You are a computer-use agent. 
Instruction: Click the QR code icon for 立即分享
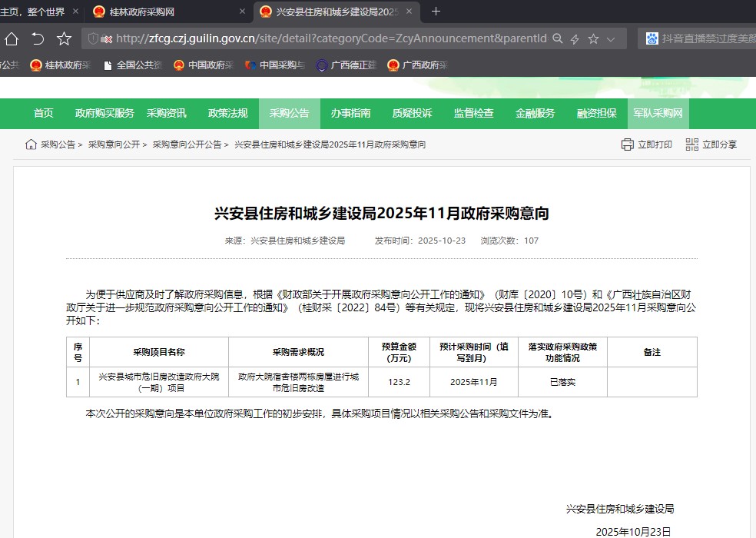pyautogui.click(x=691, y=144)
